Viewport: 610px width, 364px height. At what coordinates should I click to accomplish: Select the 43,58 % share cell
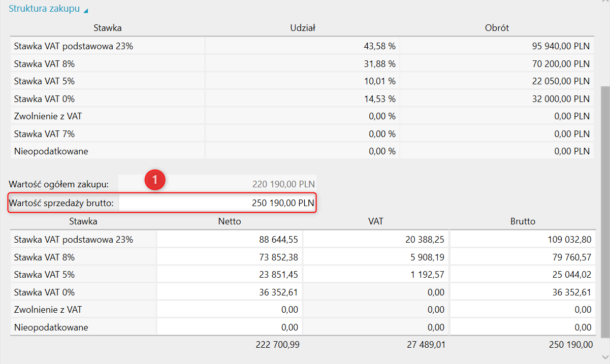pyautogui.click(x=302, y=46)
